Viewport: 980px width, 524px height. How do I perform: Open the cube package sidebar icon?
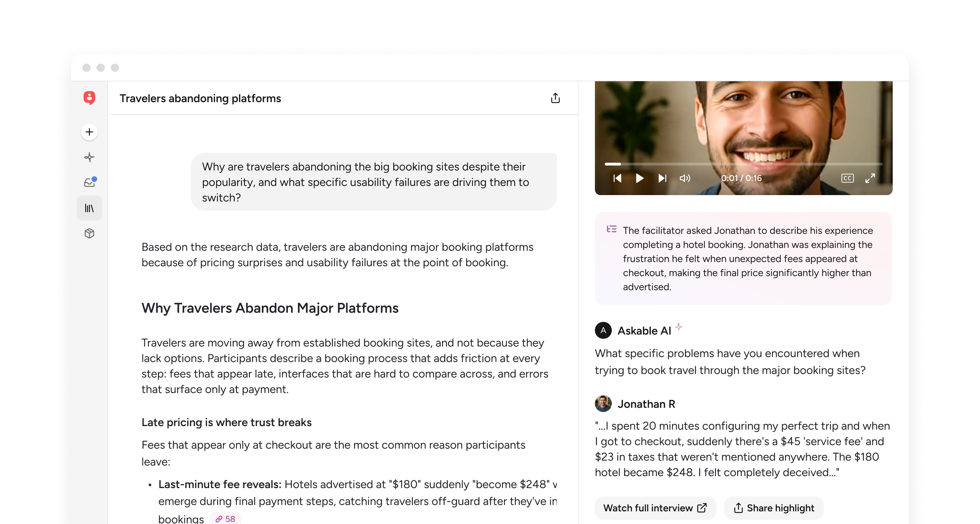point(89,233)
